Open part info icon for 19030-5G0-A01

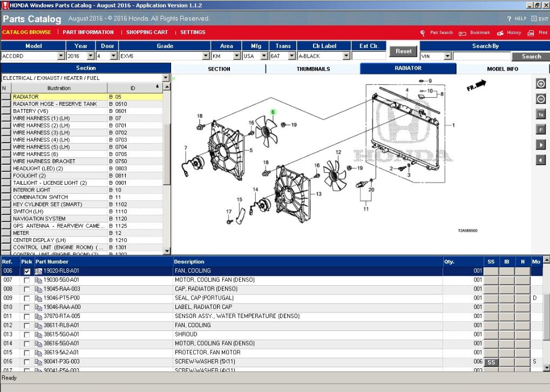coord(38,280)
